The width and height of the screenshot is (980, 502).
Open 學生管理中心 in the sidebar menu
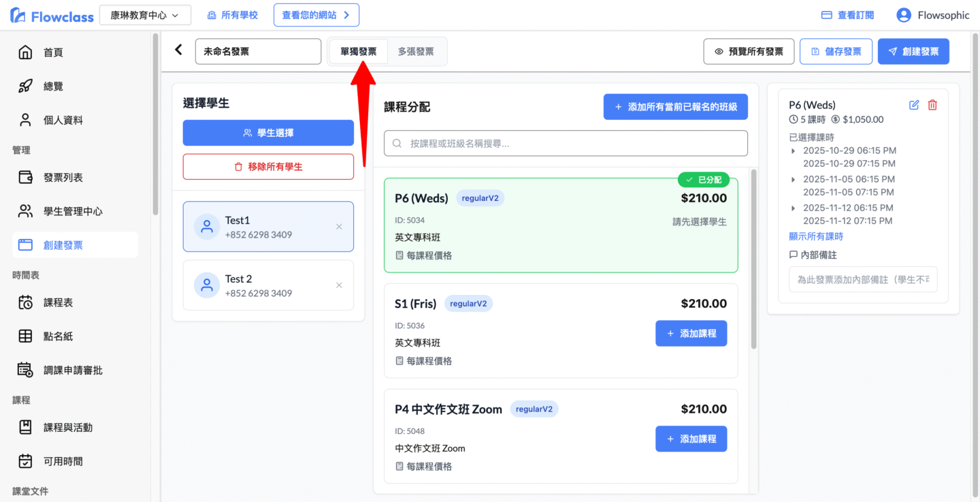point(73,212)
